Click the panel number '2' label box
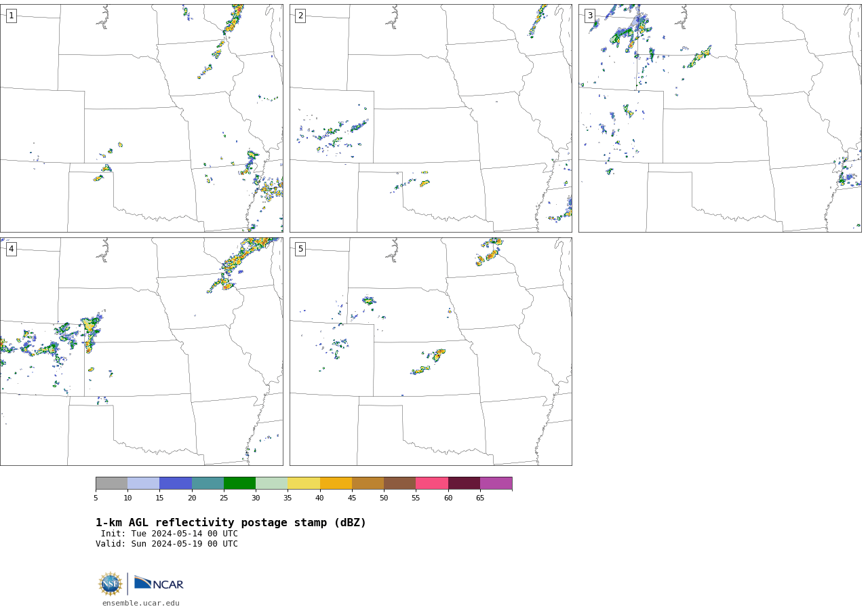 click(x=300, y=16)
